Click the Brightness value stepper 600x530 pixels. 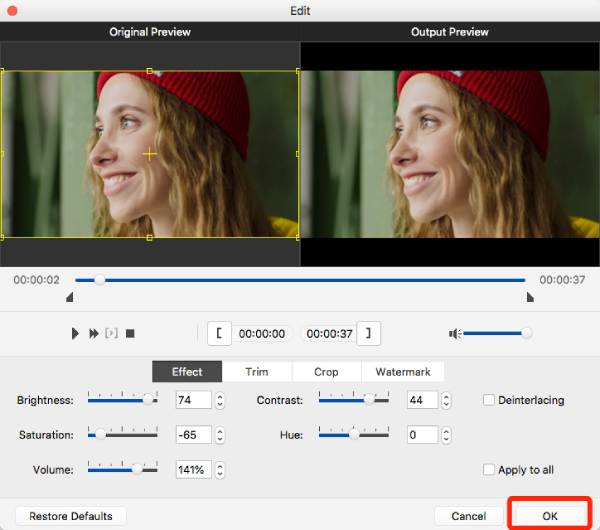220,400
